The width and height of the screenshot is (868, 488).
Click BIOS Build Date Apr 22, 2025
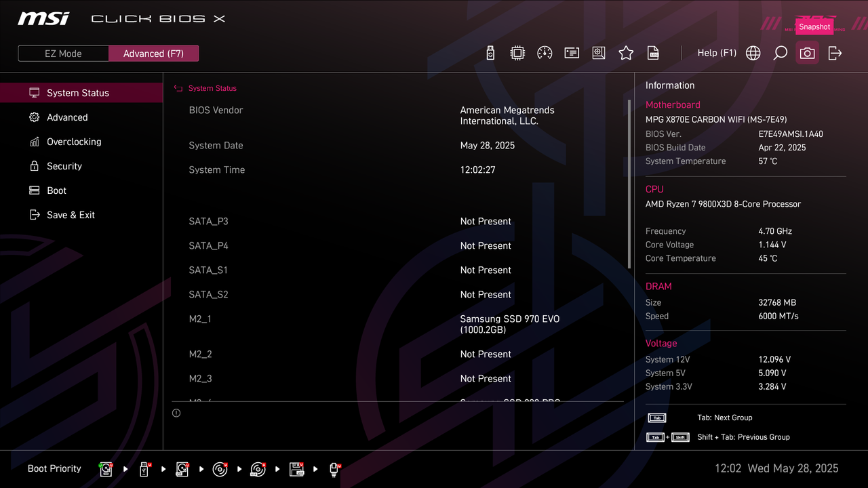coord(782,148)
